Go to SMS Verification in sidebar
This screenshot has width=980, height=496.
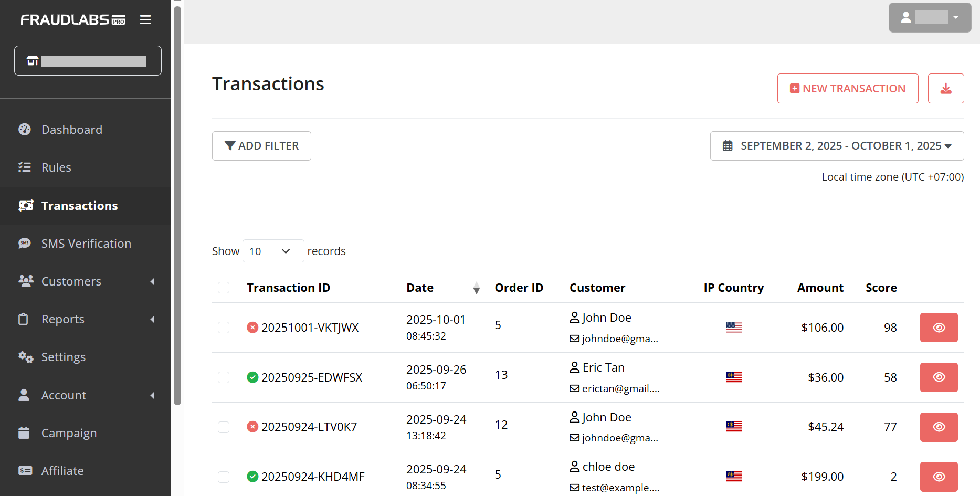pyautogui.click(x=86, y=244)
